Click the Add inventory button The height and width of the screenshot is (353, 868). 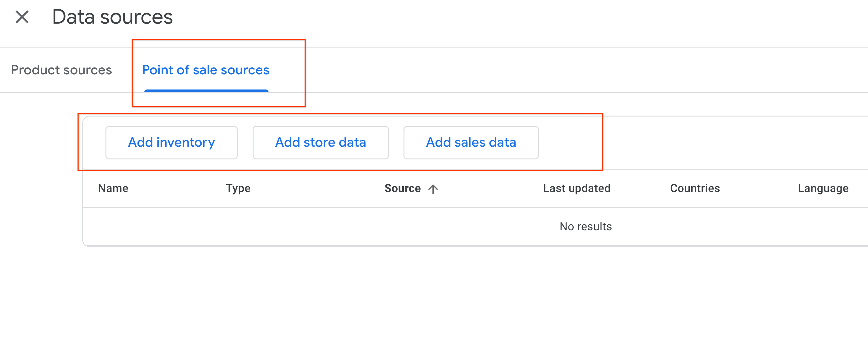pyautogui.click(x=171, y=142)
